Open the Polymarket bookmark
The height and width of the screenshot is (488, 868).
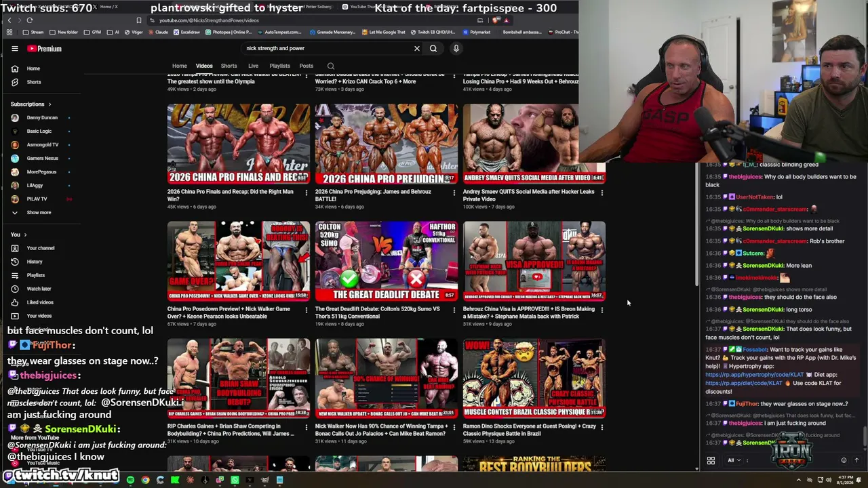(476, 32)
